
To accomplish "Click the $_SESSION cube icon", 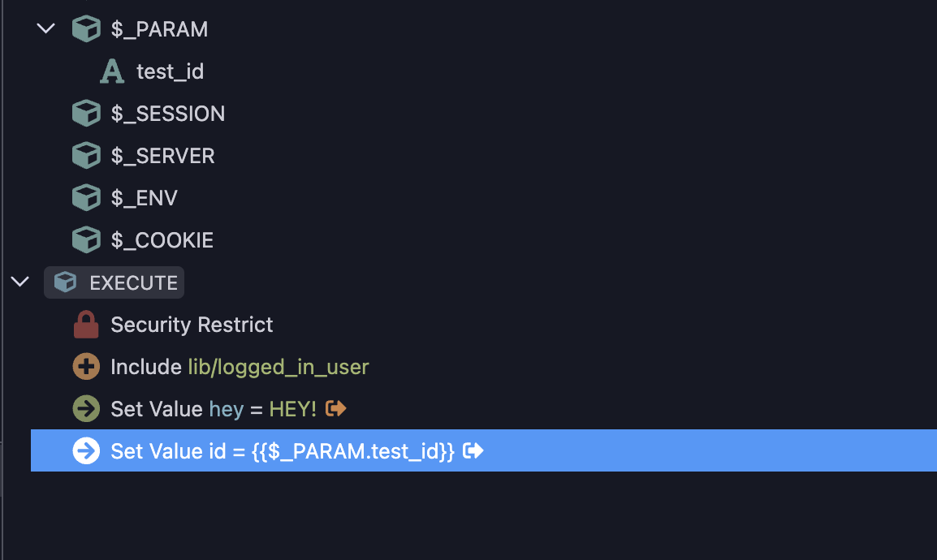I will pyautogui.click(x=86, y=113).
